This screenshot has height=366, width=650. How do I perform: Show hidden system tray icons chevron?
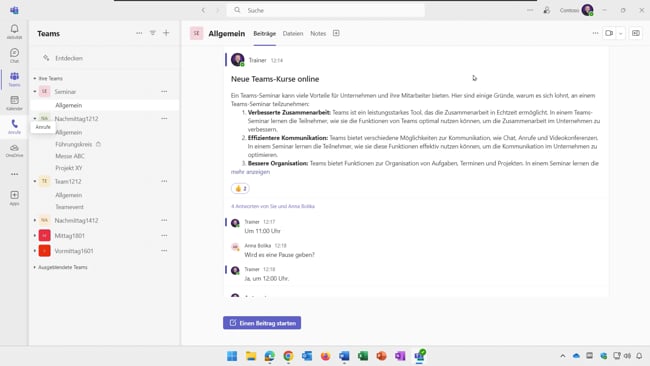point(563,356)
